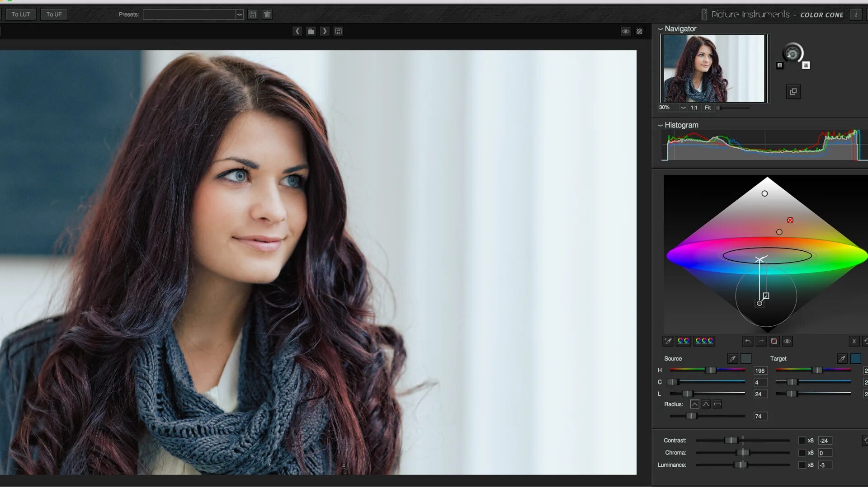Click the Source H value field 196
This screenshot has height=488, width=868.
click(x=760, y=371)
